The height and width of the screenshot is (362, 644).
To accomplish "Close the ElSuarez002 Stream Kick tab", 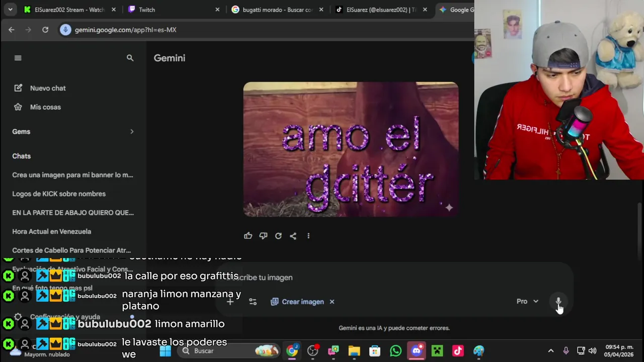I will (x=114, y=10).
